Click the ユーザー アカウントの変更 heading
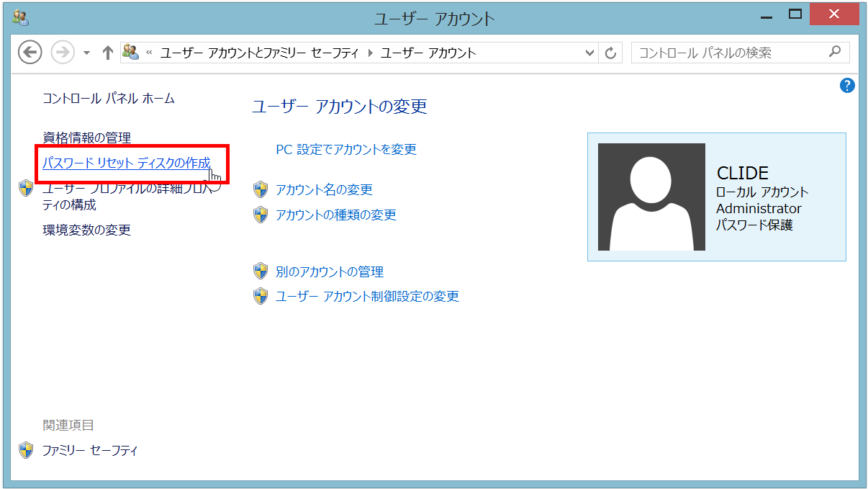 pos(340,107)
